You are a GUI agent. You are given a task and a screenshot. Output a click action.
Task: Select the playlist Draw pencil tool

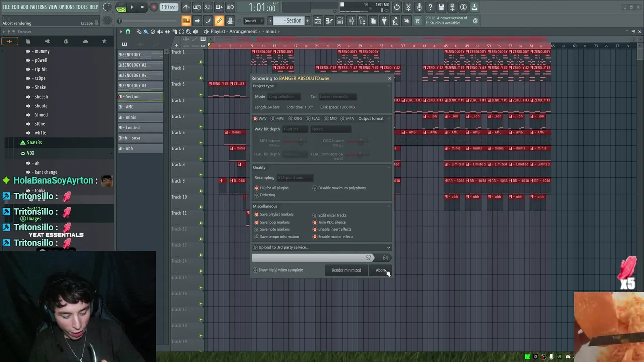point(139,32)
